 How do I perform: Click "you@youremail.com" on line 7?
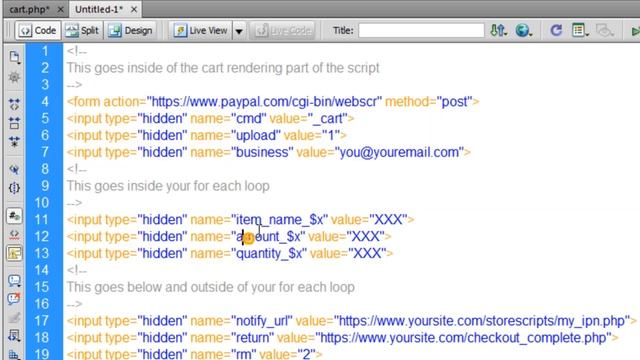point(399,152)
